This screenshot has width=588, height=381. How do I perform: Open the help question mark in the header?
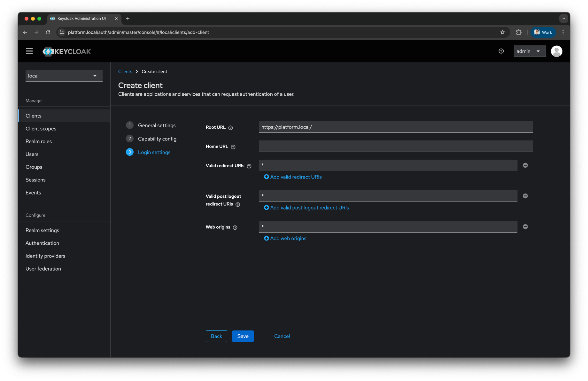tap(501, 51)
